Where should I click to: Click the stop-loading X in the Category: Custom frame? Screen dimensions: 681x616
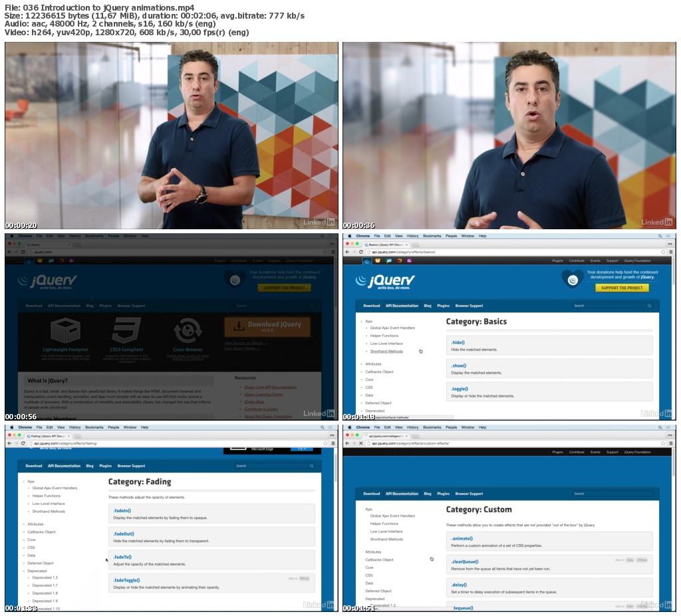360,443
